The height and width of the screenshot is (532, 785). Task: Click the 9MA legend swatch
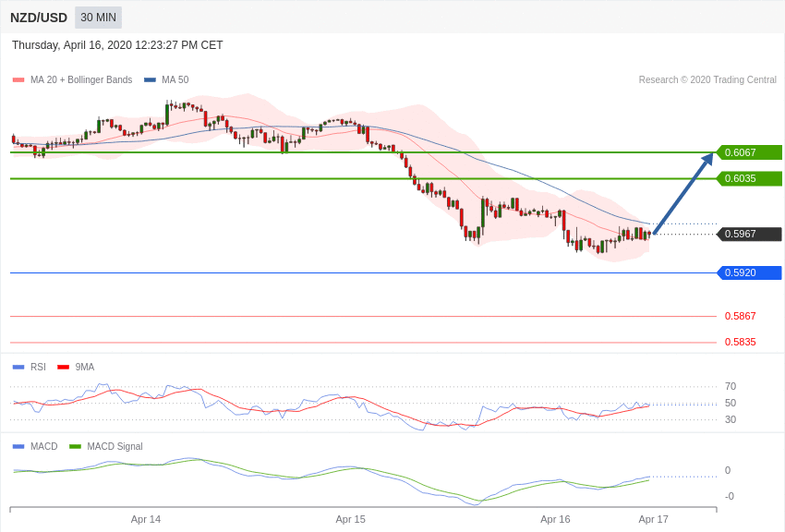63,367
